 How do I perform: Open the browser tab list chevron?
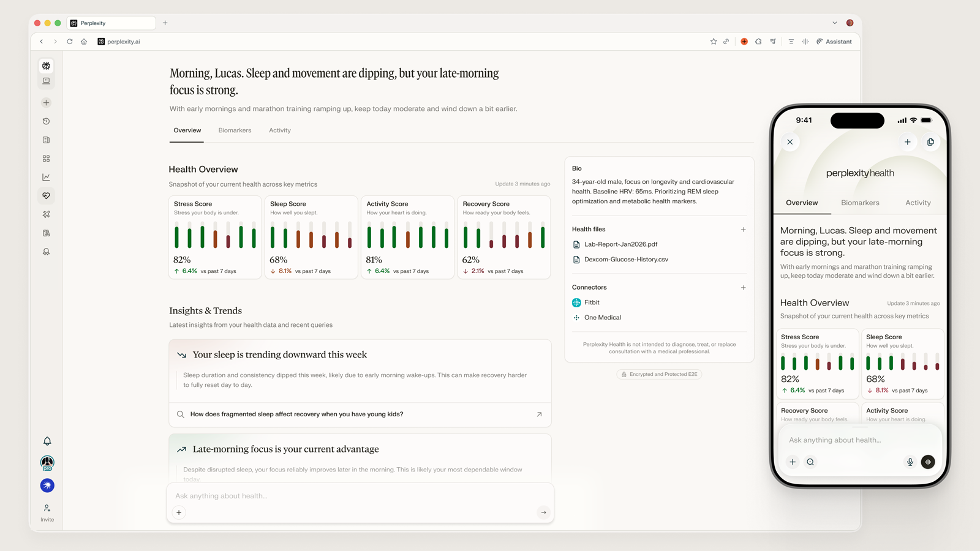(834, 23)
